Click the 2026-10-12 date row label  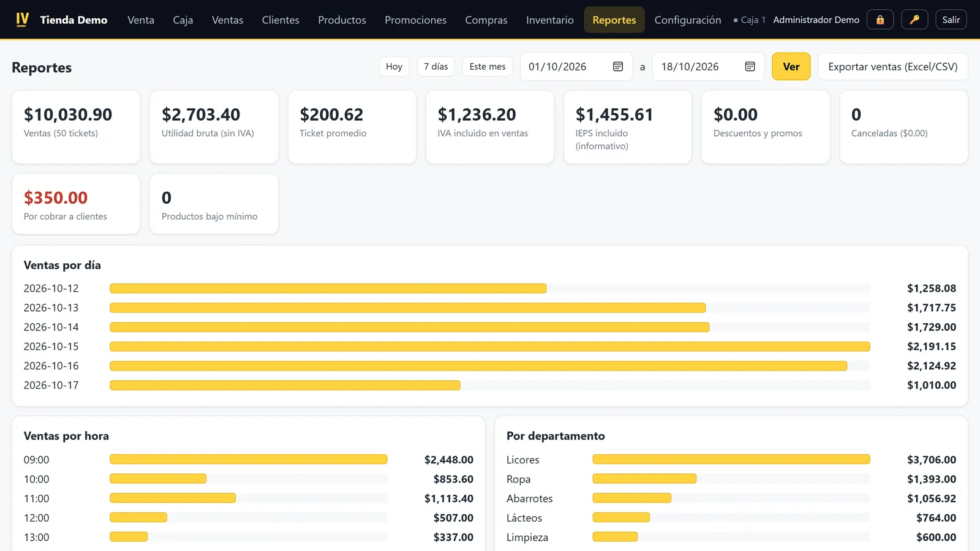pos(51,288)
